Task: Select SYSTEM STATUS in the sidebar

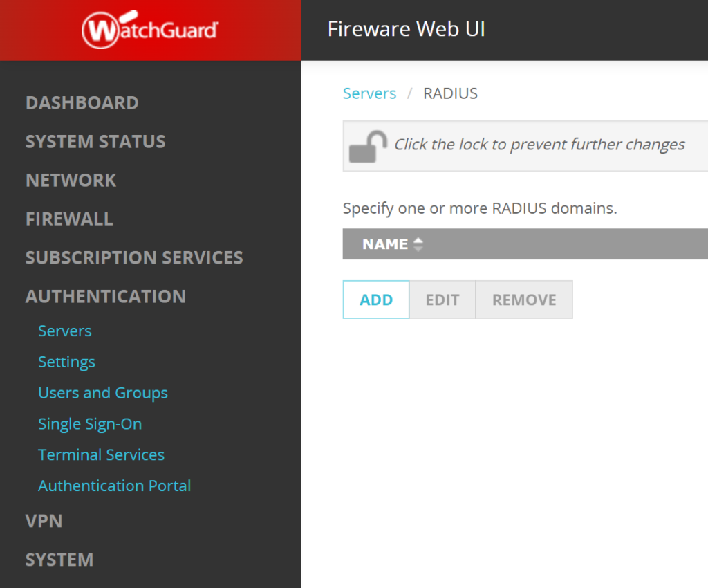Action: pos(95,141)
